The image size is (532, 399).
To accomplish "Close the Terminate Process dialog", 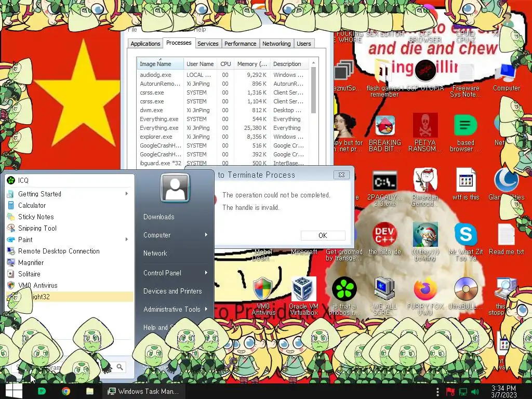I will [x=341, y=175].
